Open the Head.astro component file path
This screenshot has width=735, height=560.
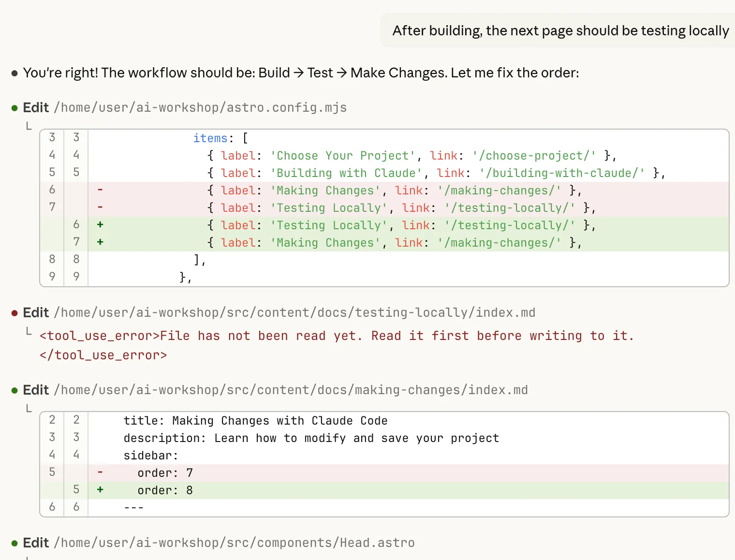234,543
